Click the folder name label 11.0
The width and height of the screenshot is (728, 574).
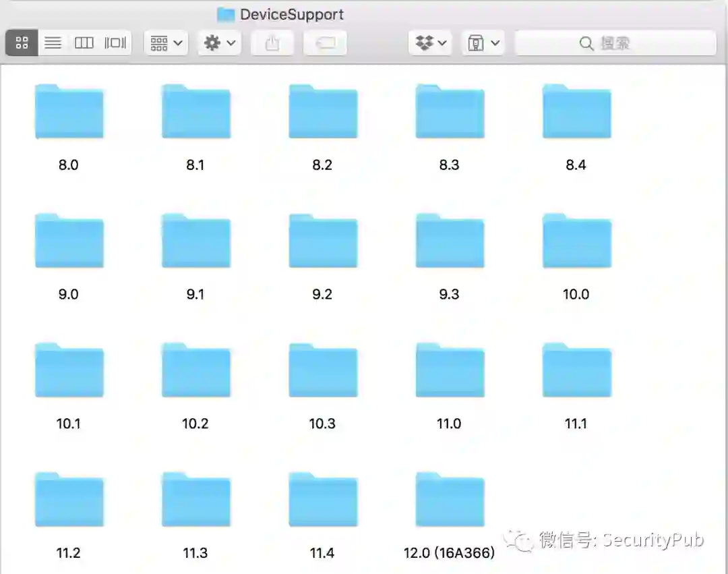pyautogui.click(x=449, y=424)
